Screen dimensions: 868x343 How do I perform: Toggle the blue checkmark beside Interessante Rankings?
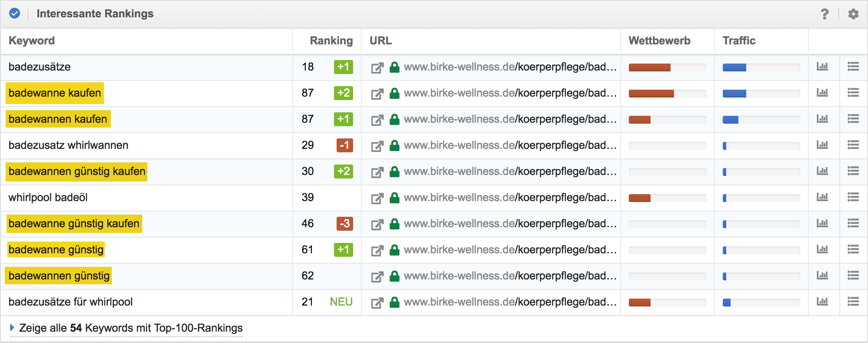pos(14,13)
